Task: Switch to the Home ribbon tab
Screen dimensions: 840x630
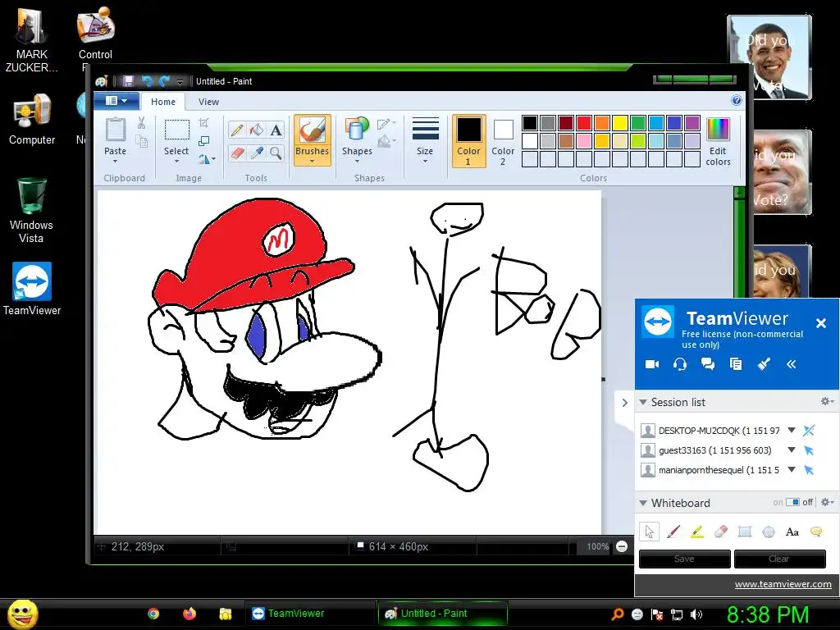Action: coord(163,102)
